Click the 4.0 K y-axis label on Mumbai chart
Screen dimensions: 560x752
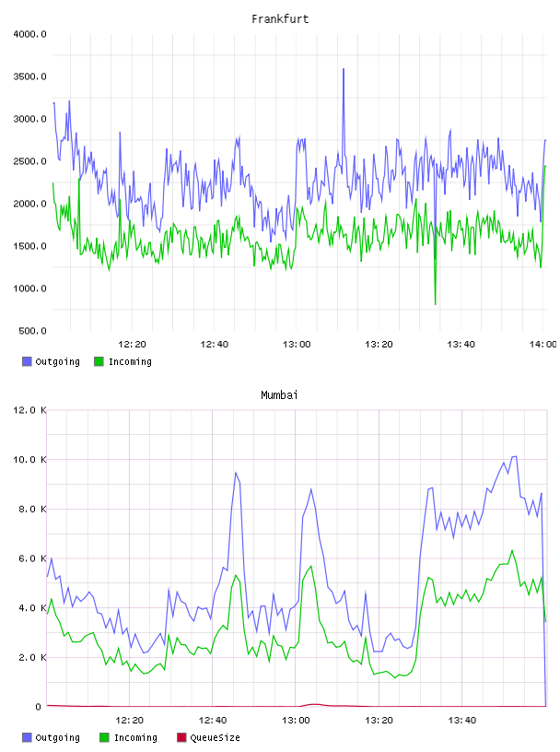click(32, 607)
